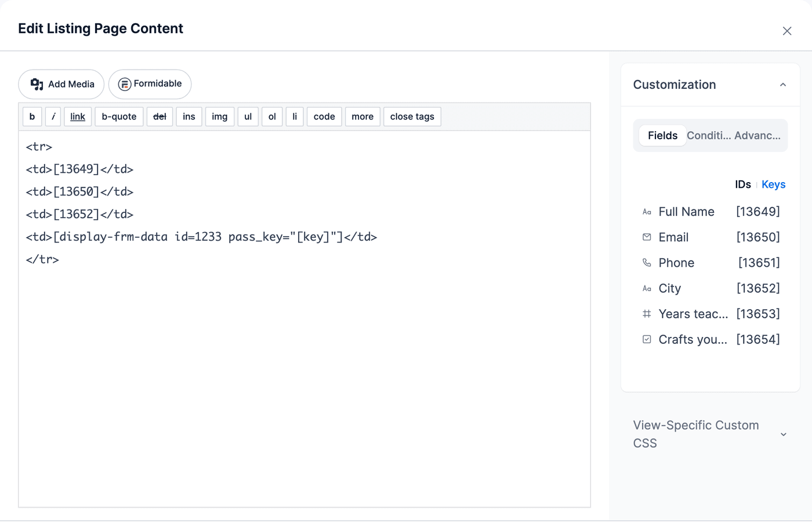Click the display-frm-data shortcode line
The image size is (812, 522).
click(201, 237)
